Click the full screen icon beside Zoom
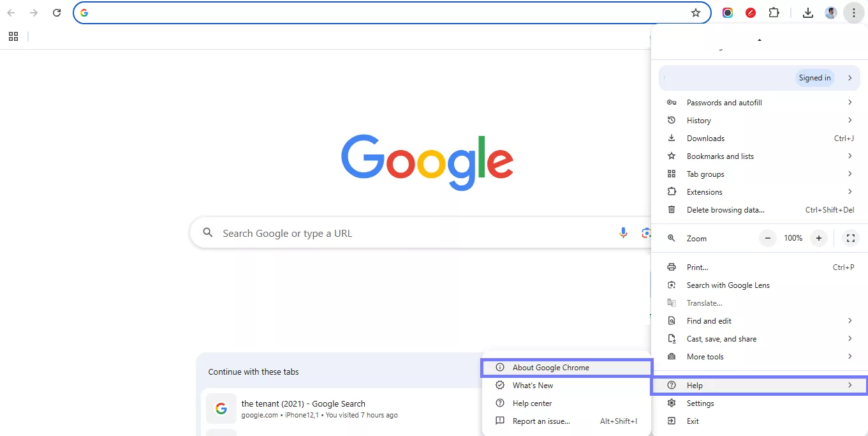This screenshot has width=868, height=436. (850, 237)
